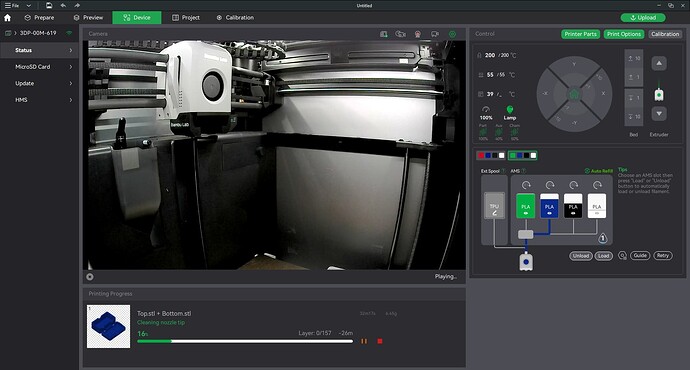Raise the bed by 10 mm
690x370 pixels.
coord(634,58)
